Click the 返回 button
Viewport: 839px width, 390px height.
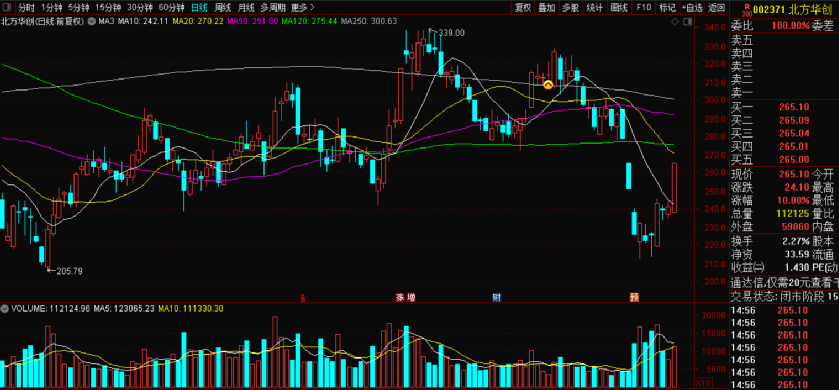[716, 7]
